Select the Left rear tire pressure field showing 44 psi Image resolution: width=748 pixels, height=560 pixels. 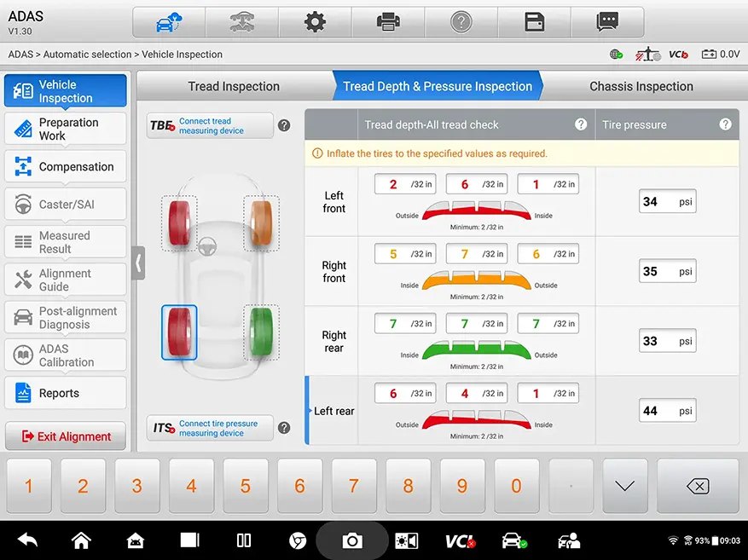(667, 410)
